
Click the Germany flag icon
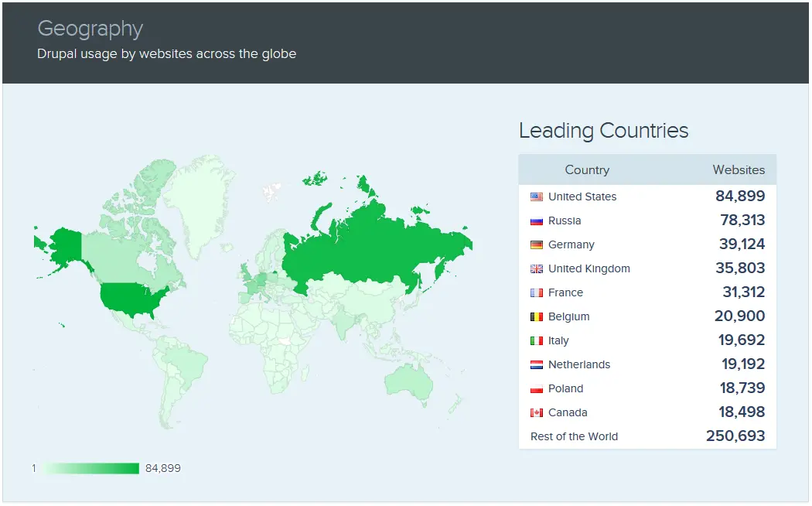[x=537, y=244]
